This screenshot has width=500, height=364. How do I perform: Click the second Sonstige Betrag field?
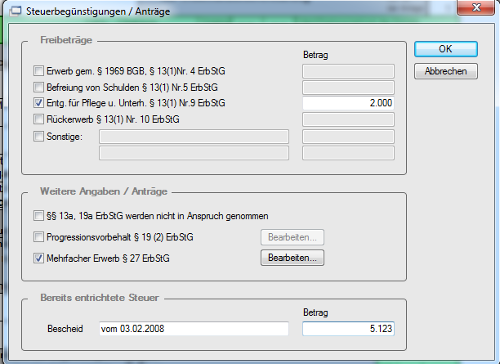[x=348, y=153]
